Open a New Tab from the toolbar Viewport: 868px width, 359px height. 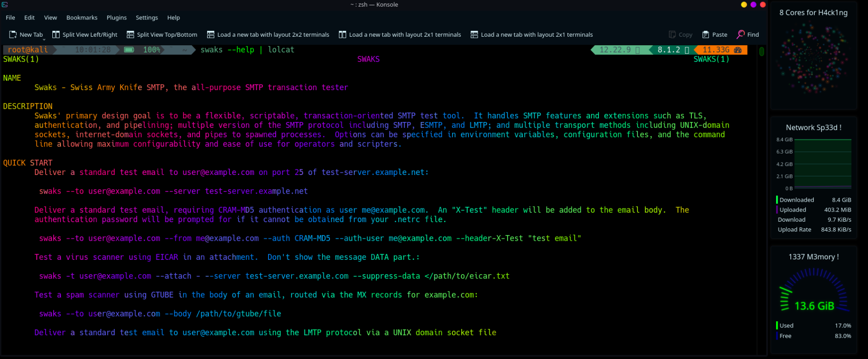26,34
